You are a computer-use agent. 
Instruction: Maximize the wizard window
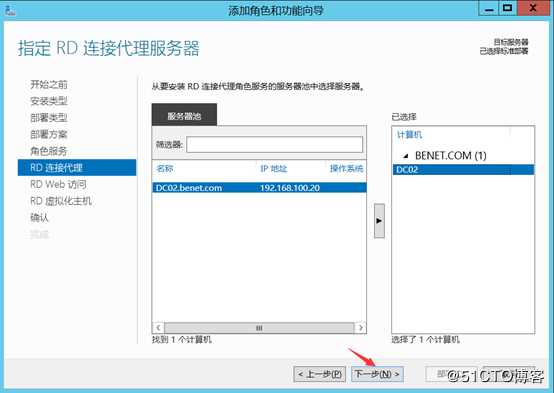click(x=508, y=8)
